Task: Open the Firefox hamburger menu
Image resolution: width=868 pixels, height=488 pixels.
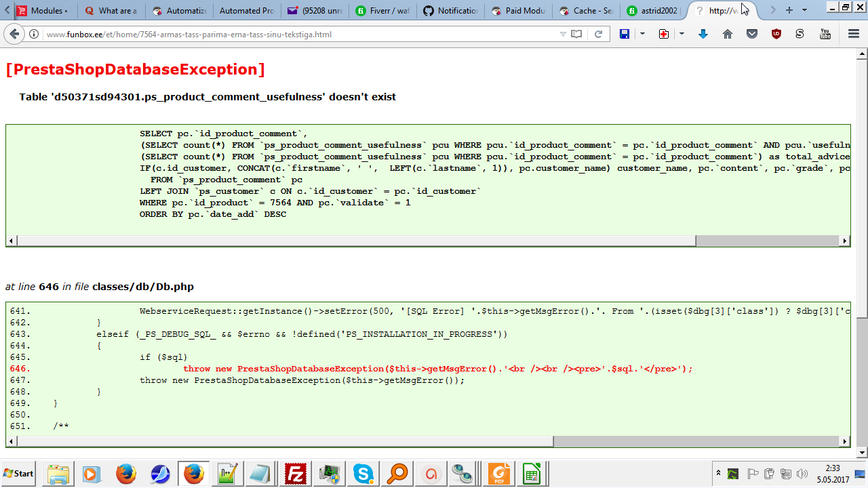Action: (x=854, y=34)
